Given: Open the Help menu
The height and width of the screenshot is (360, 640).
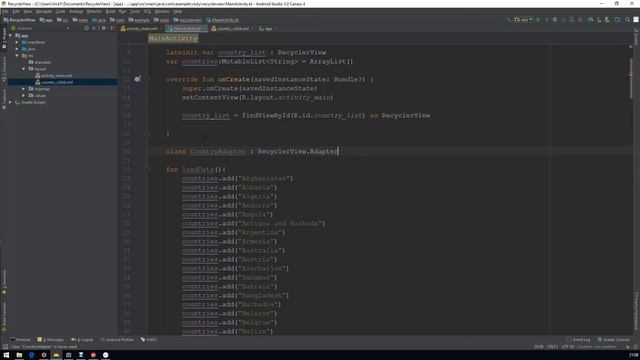Looking at the screenshot, I should point(177,11).
